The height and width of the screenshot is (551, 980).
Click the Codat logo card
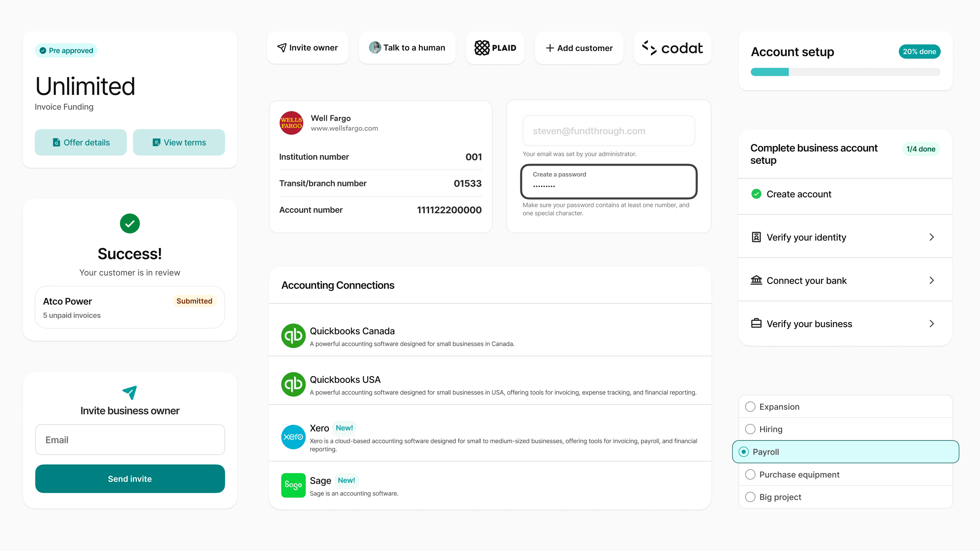coord(672,48)
